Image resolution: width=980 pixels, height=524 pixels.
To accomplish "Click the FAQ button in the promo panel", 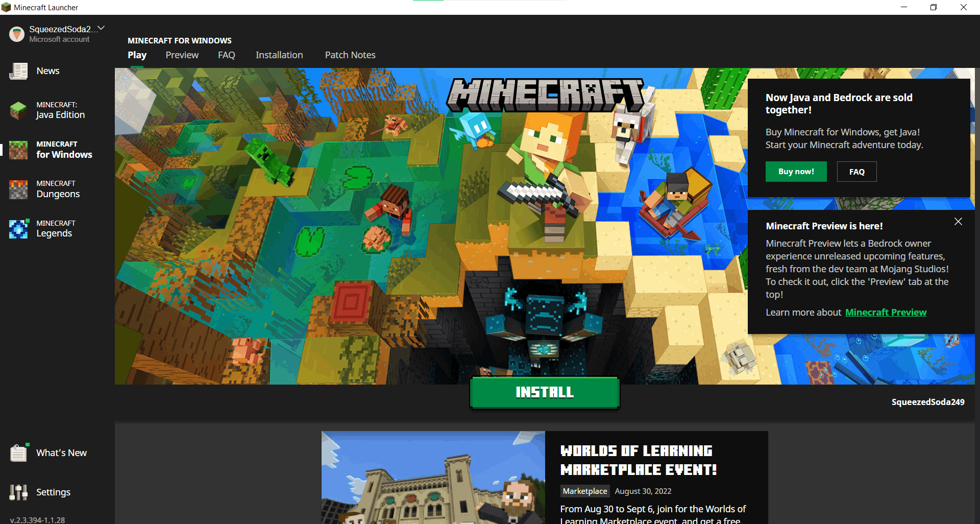I will 857,172.
